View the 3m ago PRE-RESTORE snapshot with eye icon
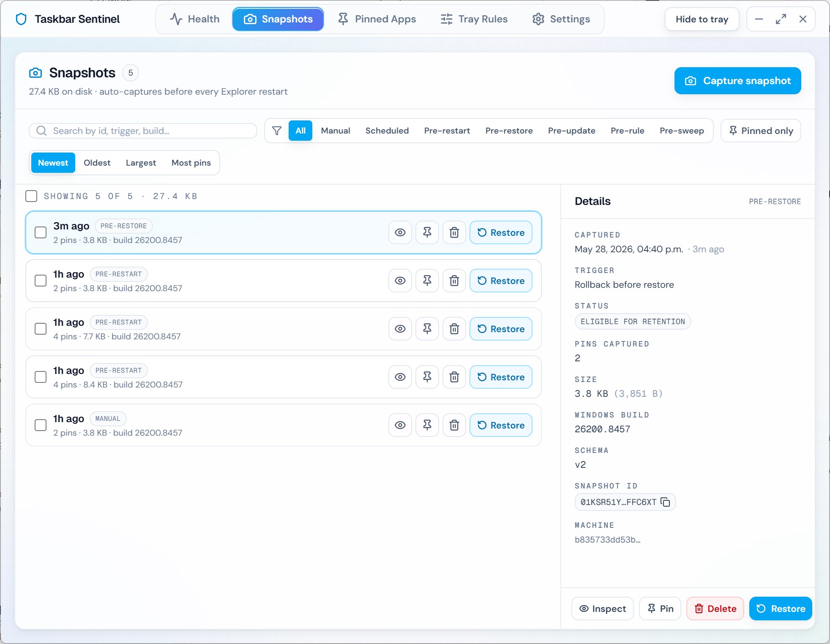Screen dimensions: 830x644 (400, 232)
